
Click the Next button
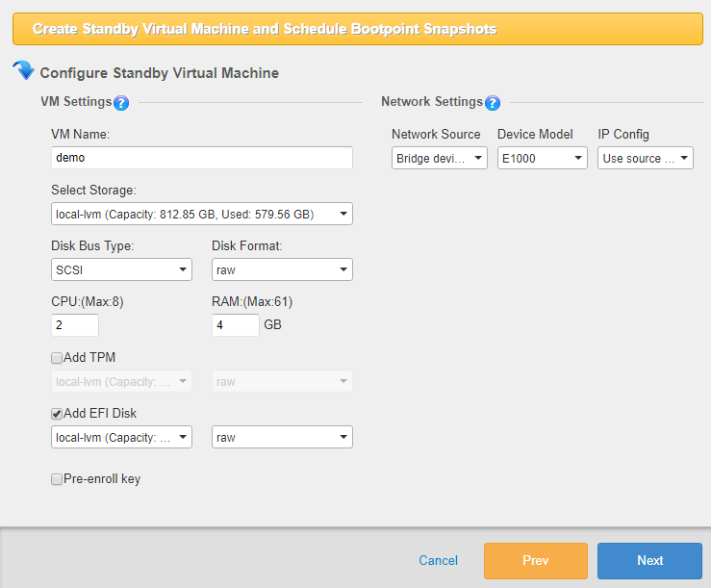pyautogui.click(x=649, y=561)
